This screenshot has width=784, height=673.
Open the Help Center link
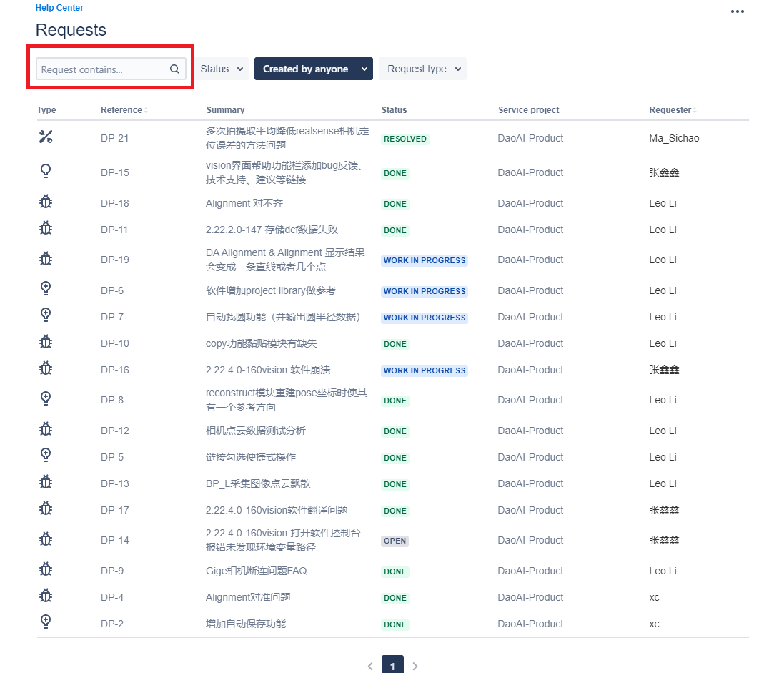[59, 7]
